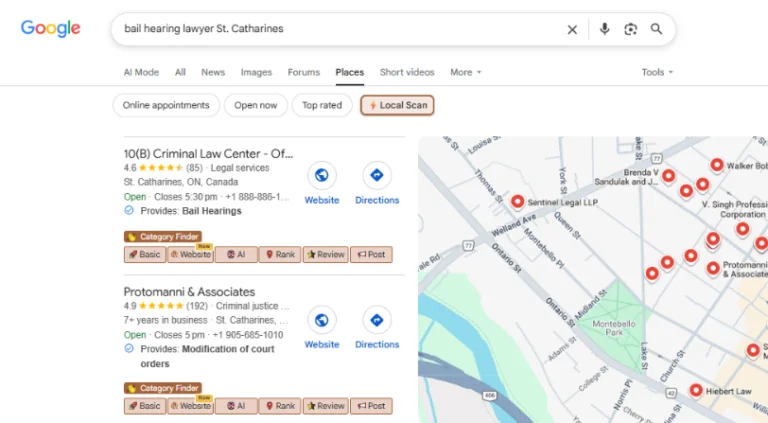Switch to the All results tab
Screen dimensions: 768x423
[x=180, y=72]
